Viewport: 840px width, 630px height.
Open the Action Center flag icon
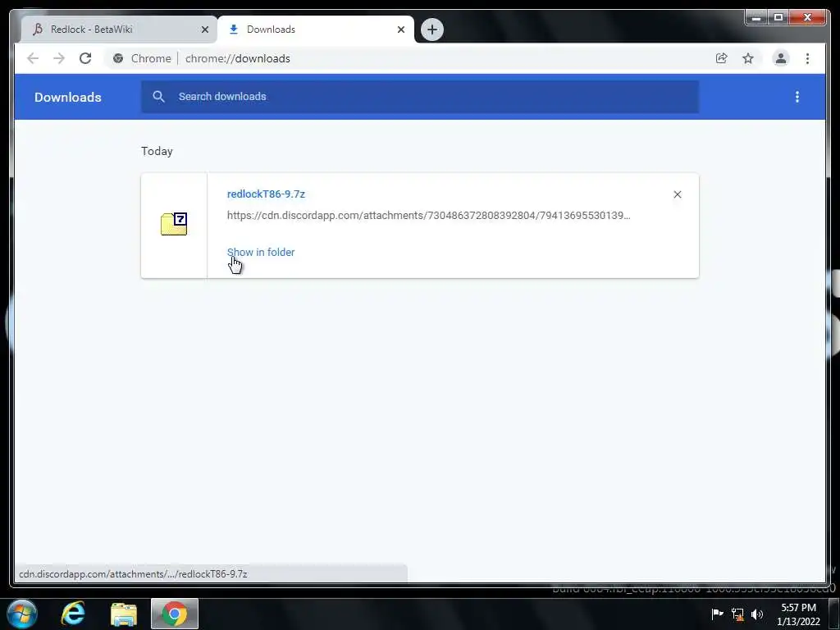click(x=717, y=614)
